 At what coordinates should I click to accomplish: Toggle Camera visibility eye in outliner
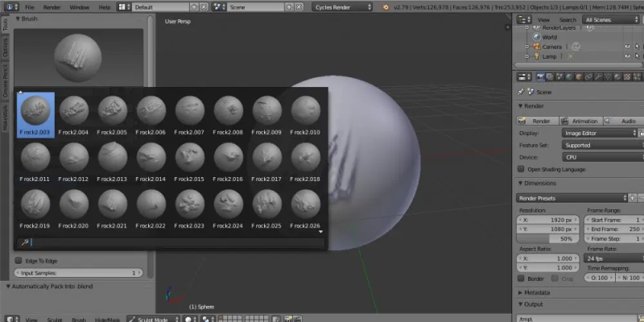(627, 47)
